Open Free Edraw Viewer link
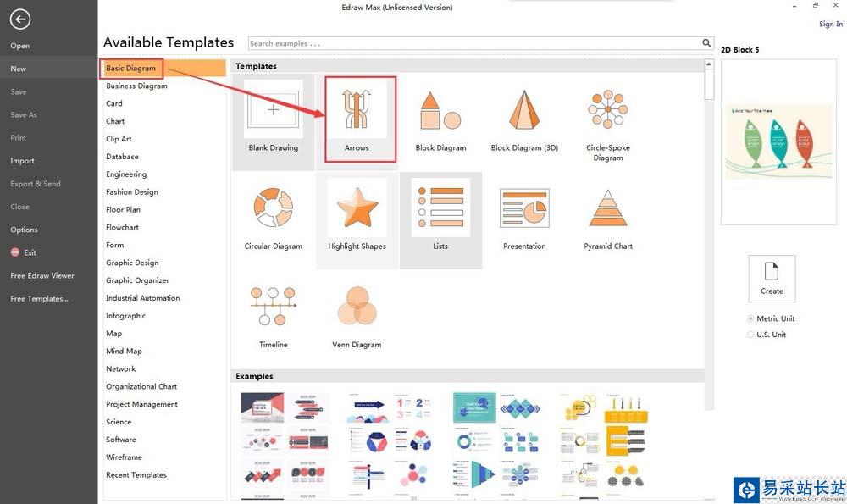The height and width of the screenshot is (504, 847). (42, 275)
